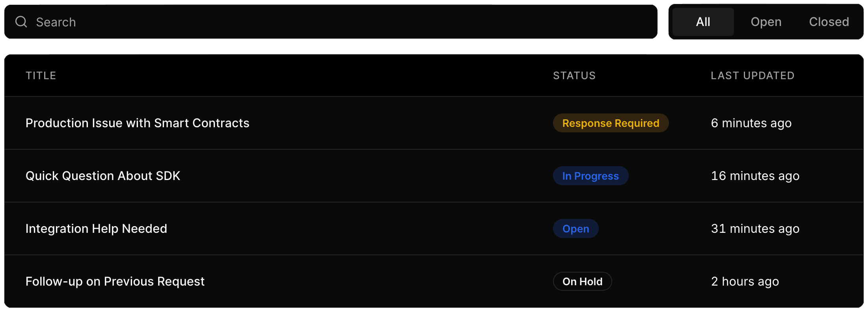Image resolution: width=868 pixels, height=312 pixels.
Task: Click the search magnifier icon
Action: tap(21, 22)
